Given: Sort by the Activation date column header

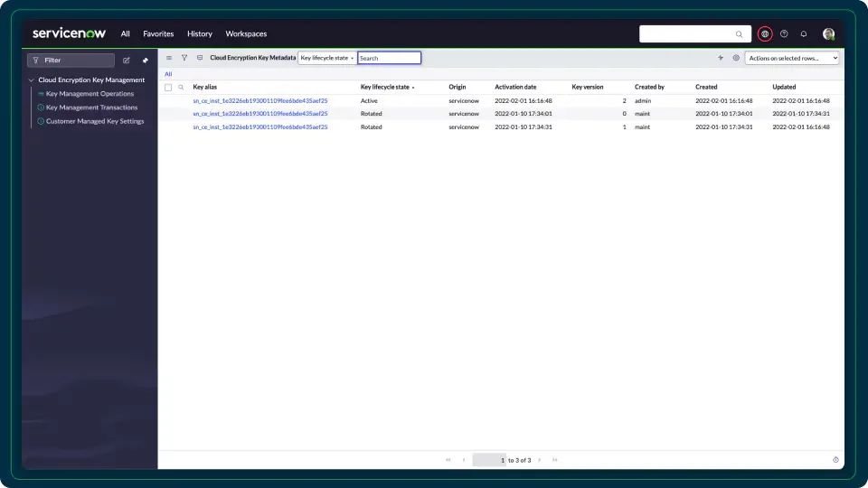Looking at the screenshot, I should (515, 87).
